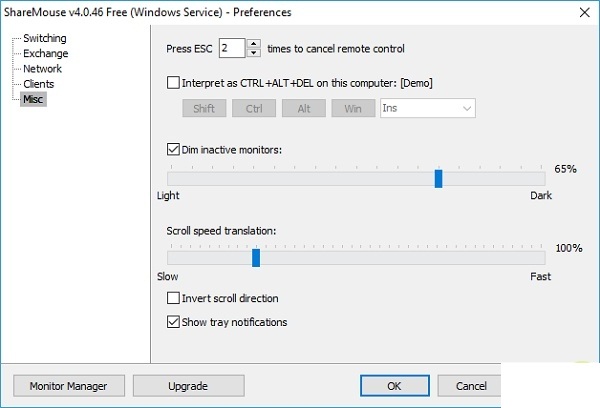This screenshot has height=408, width=600.
Task: Decrease the ESC press count
Action: tap(253, 53)
